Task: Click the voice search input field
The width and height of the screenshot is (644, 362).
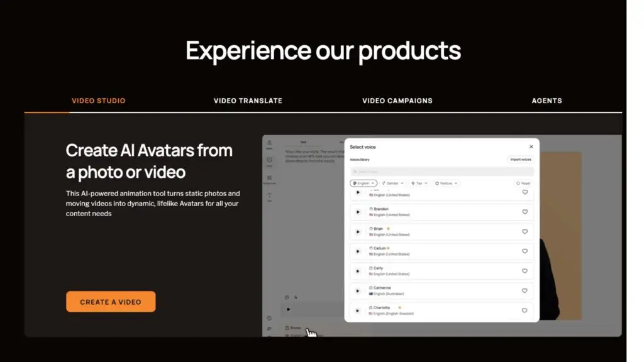Action: point(440,171)
